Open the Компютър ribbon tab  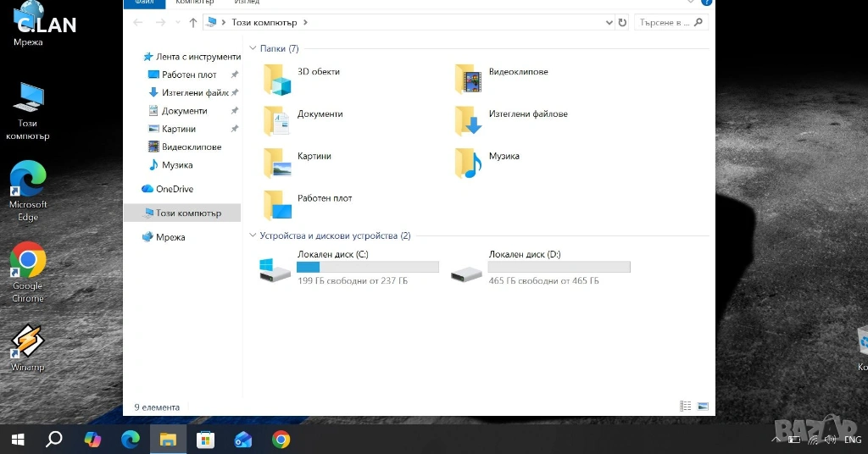click(194, 3)
